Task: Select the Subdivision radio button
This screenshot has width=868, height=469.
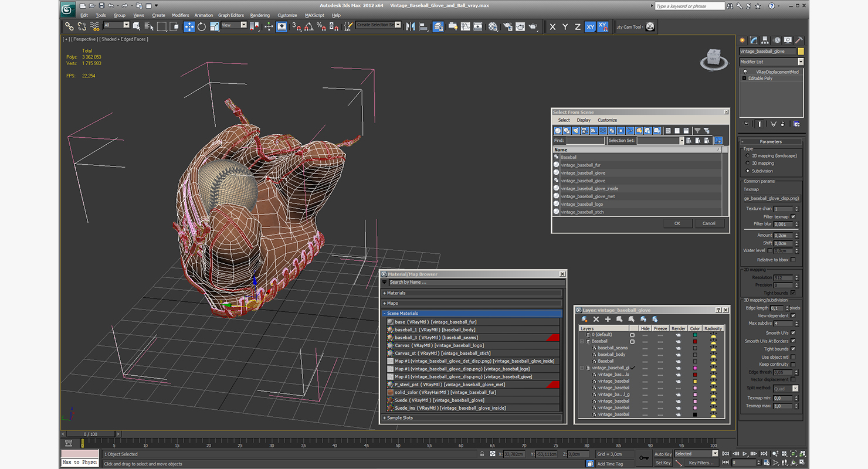Action: tap(747, 171)
